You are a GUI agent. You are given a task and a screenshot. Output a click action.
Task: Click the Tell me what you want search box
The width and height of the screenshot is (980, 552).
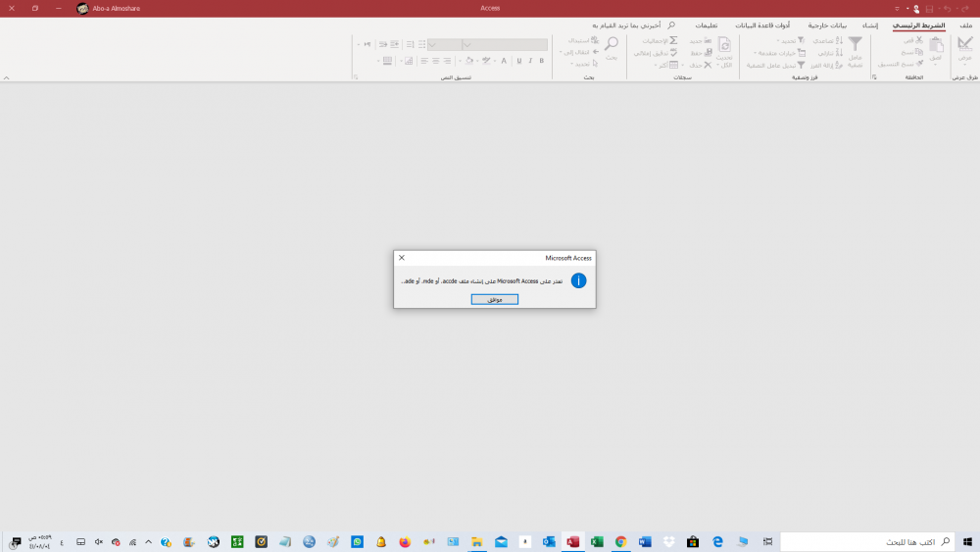632,25
